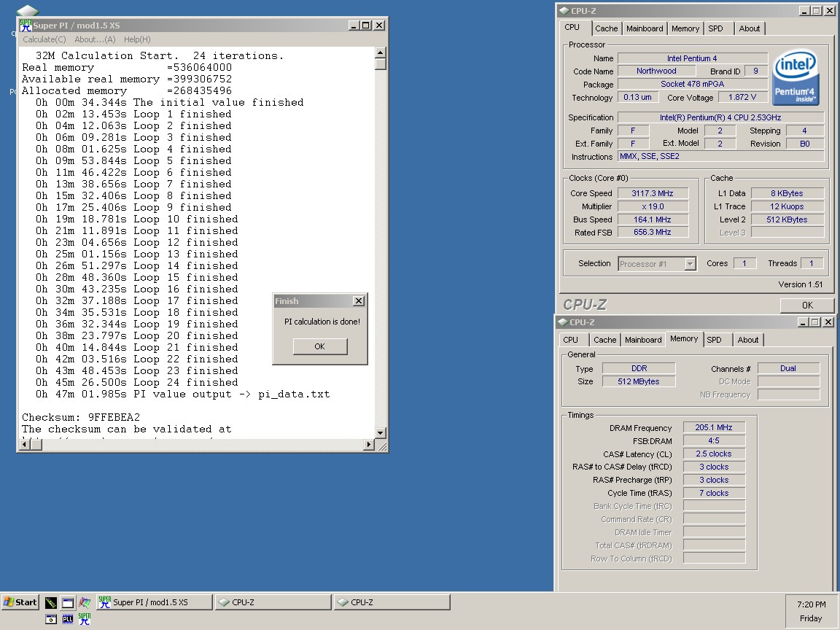The height and width of the screenshot is (630, 840).
Task: Click the Core Voltage 1.872 V value
Action: point(742,97)
